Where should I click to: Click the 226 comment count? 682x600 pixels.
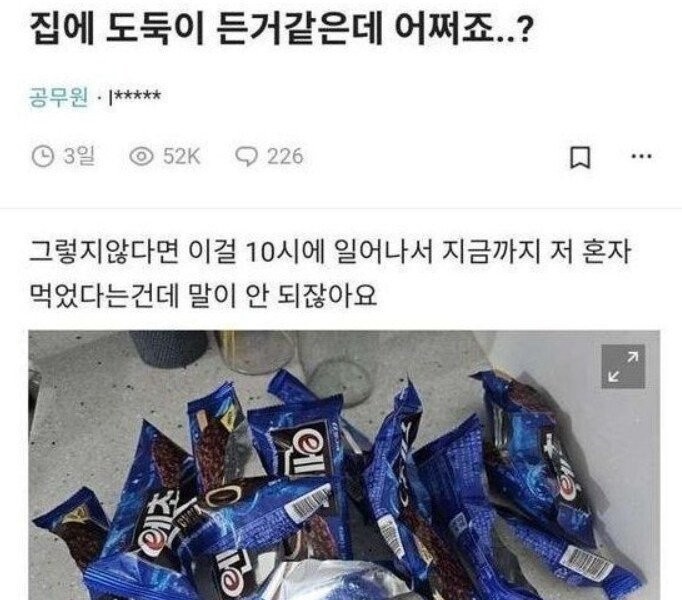coord(285,157)
